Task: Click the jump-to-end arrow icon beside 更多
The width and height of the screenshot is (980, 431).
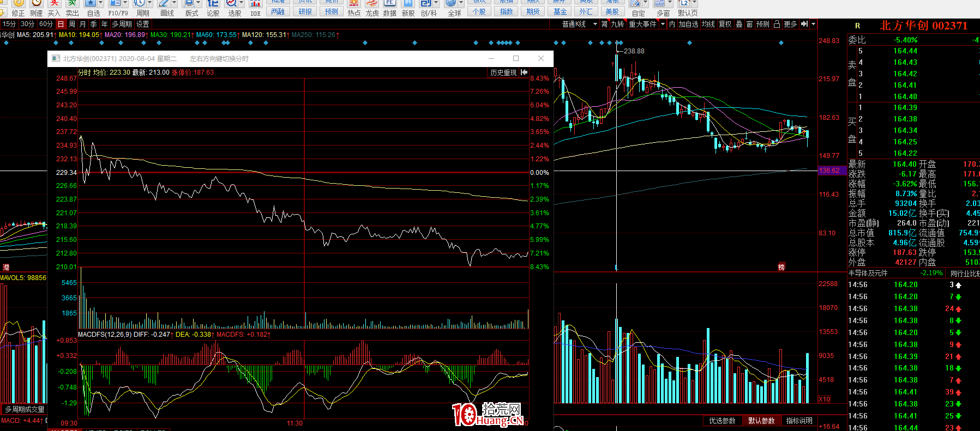Action: click(804, 24)
